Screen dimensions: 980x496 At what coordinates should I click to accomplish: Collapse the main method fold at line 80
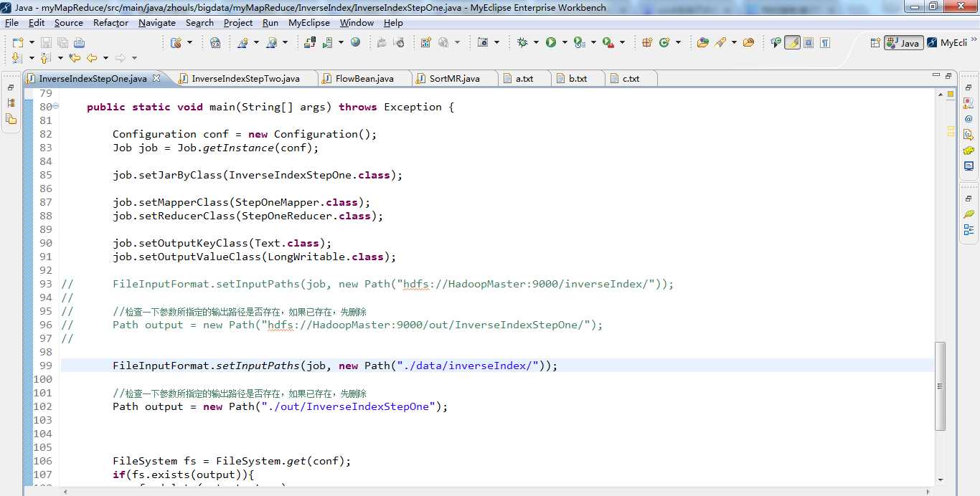56,107
